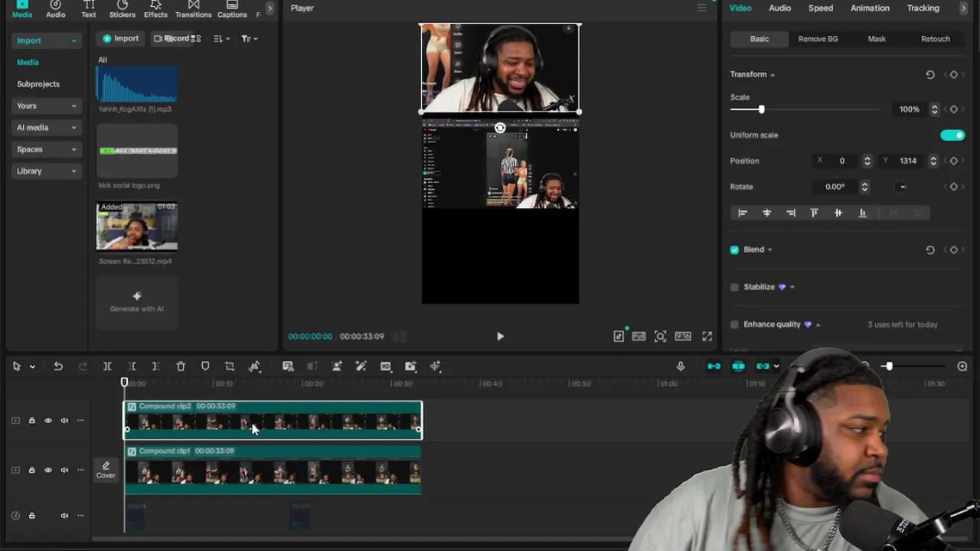This screenshot has height=551, width=980.
Task: Click the Position Y input field
Action: tap(908, 161)
